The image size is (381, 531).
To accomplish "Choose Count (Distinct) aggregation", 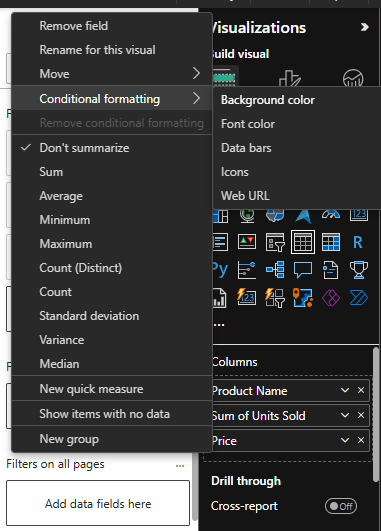I will (112, 268).
